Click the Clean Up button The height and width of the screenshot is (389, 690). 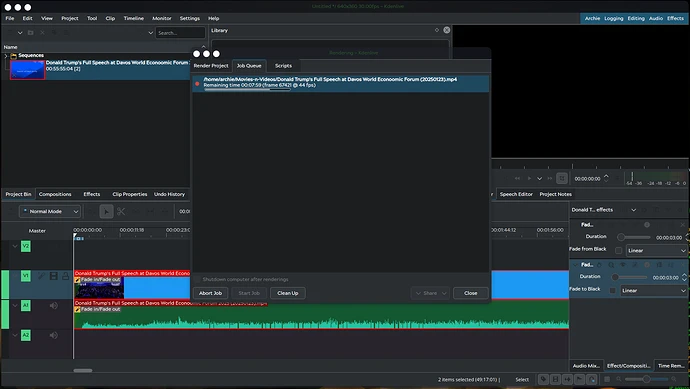point(288,293)
